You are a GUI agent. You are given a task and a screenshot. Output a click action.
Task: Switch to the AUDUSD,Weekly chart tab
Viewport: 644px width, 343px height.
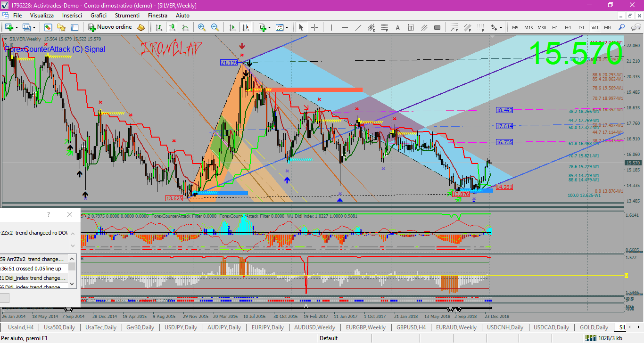[x=314, y=327]
